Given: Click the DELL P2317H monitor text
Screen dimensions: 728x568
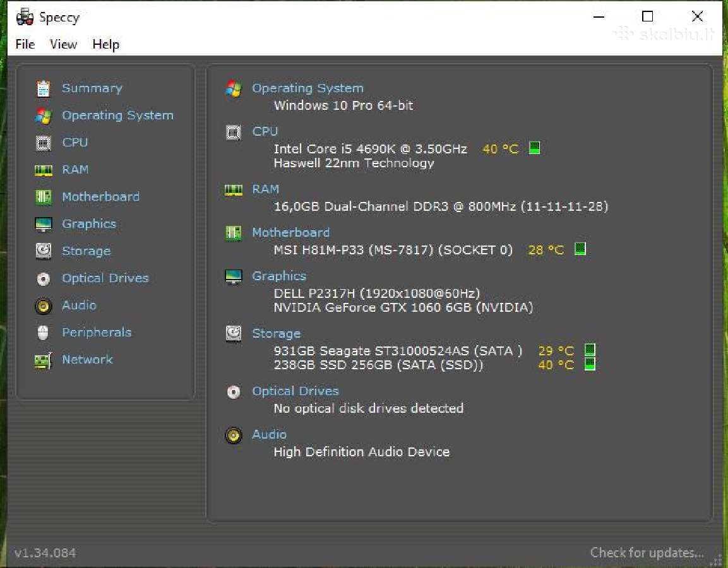Looking at the screenshot, I should [x=376, y=293].
